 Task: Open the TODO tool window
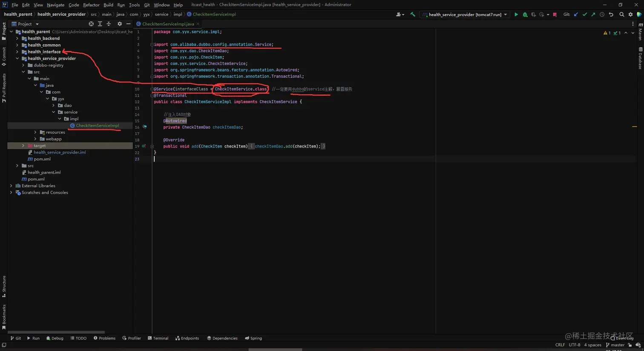coord(78,338)
